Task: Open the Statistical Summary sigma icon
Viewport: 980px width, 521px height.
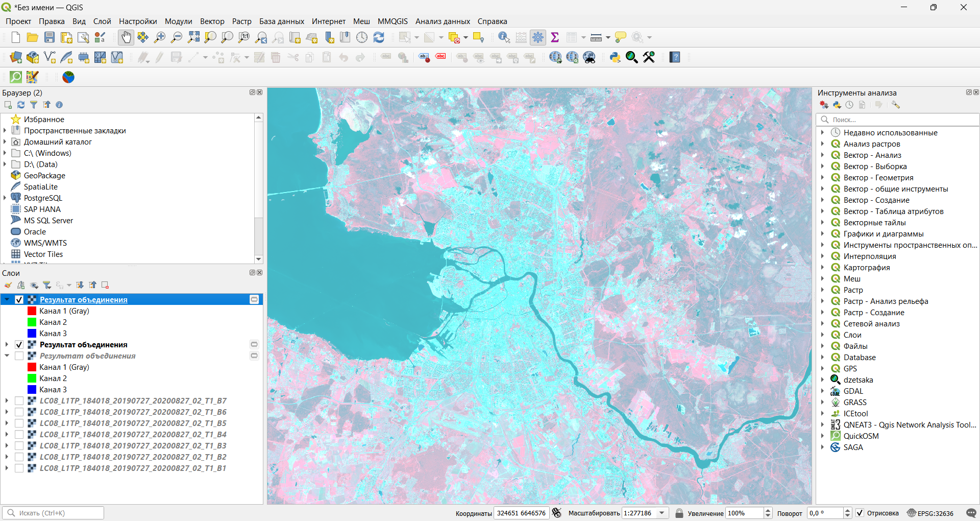Action: [x=555, y=37]
